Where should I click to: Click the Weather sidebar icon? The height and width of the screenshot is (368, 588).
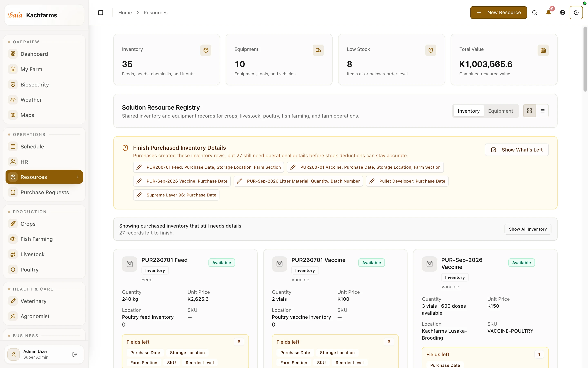tap(13, 100)
